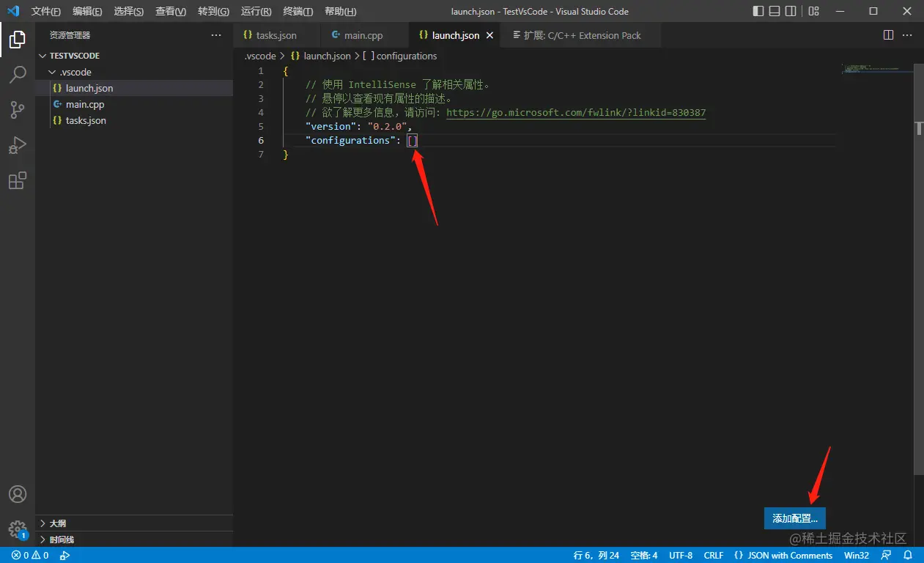This screenshot has width=924, height=563.
Task: Open the Extensions icon
Action: [x=18, y=180]
